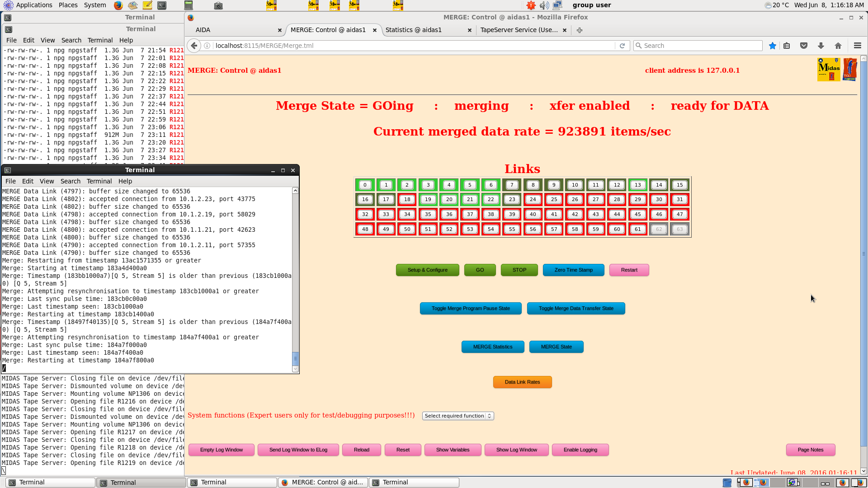The image size is (868, 488).
Task: Click Enable Logging button
Action: click(x=580, y=450)
